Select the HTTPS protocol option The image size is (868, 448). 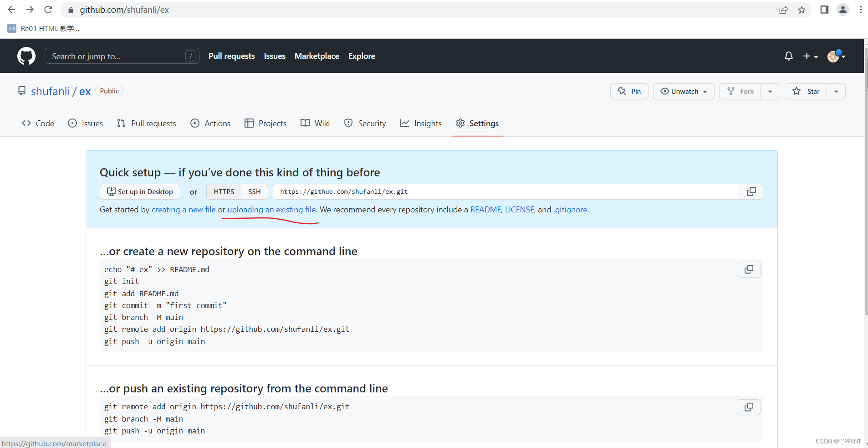point(224,192)
